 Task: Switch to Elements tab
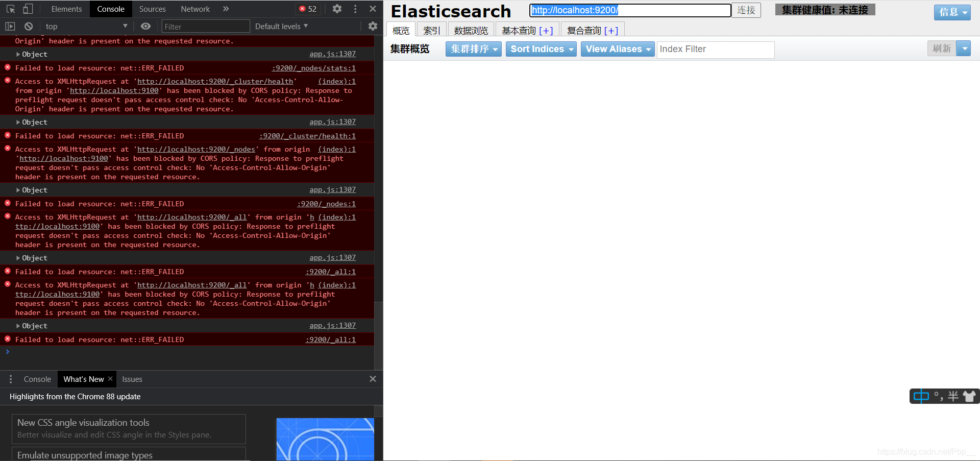click(66, 9)
